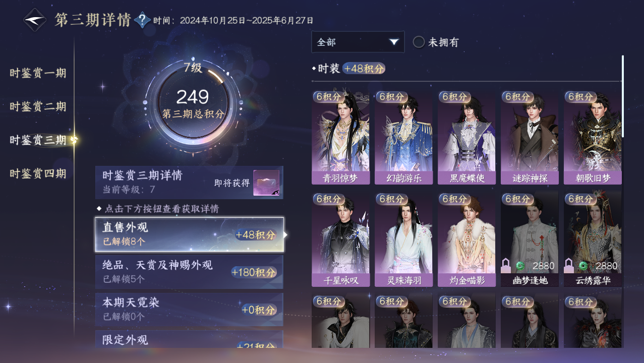Select the 灼金喵影 outfit thumbnail

tap(466, 239)
